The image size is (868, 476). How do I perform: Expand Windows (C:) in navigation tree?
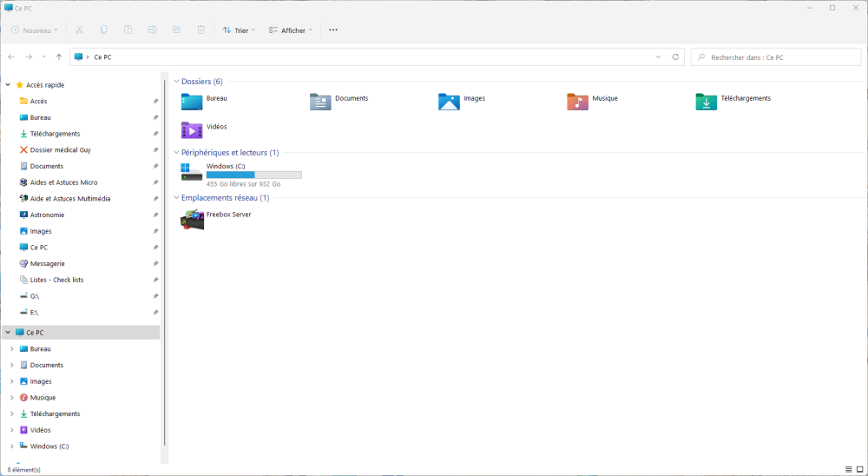coord(11,446)
